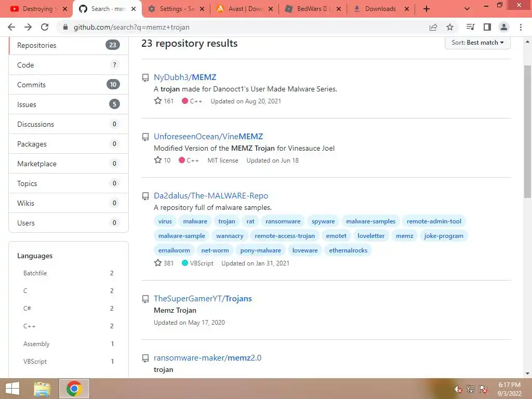Viewport: 532px width, 399px height.
Task: Select Users results filter
Action: coord(69,222)
